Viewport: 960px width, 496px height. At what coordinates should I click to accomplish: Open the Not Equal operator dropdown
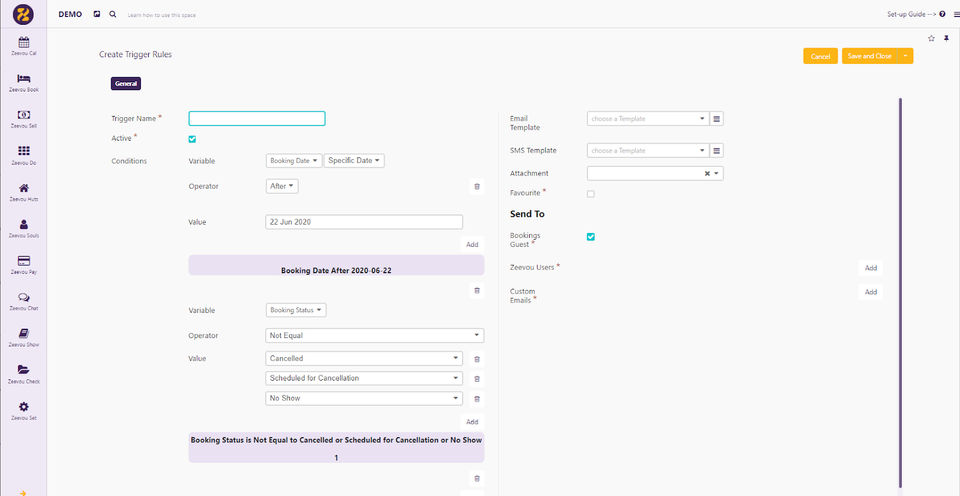pos(375,336)
